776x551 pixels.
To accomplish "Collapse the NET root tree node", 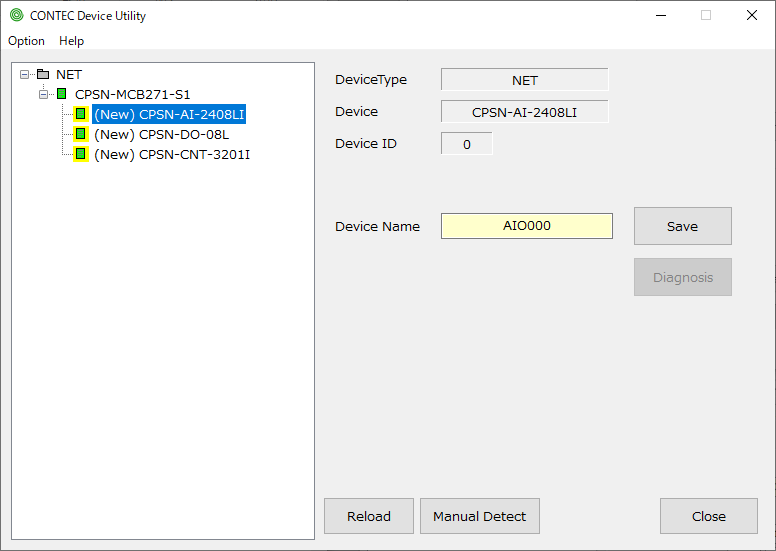I will coord(24,75).
